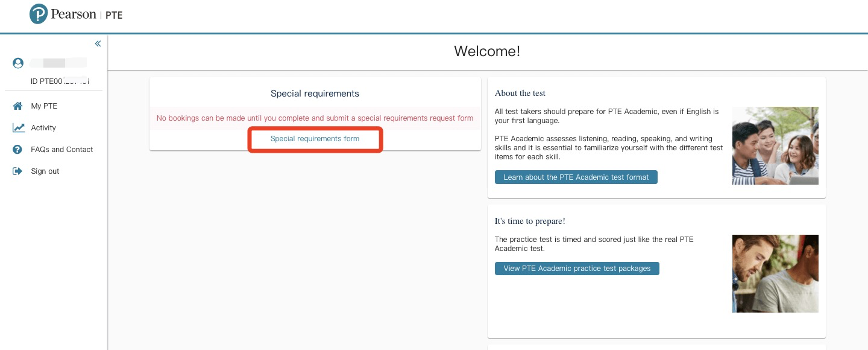Click the Activity chart icon
The width and height of the screenshot is (868, 350).
click(x=19, y=128)
